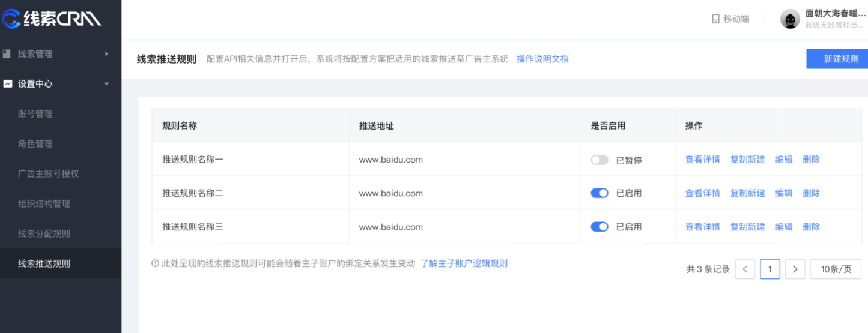Click the 线索管理 sidebar icon
Viewport: 868px width, 333px height.
coord(7,53)
